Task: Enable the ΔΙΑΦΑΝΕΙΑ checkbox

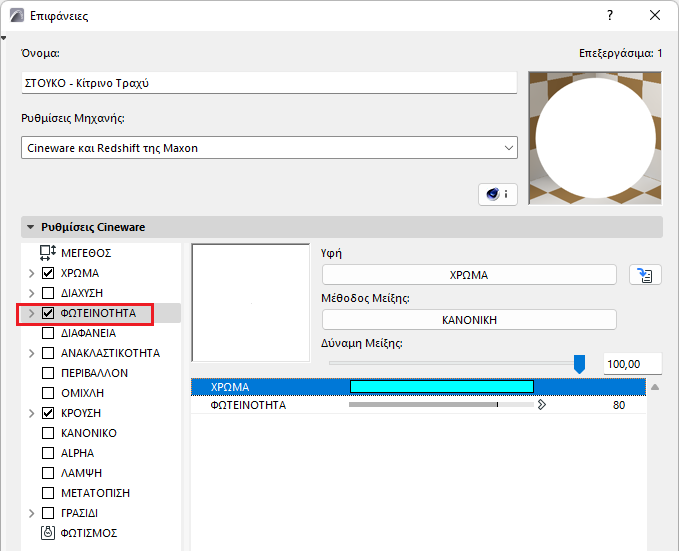Action: click(x=48, y=333)
